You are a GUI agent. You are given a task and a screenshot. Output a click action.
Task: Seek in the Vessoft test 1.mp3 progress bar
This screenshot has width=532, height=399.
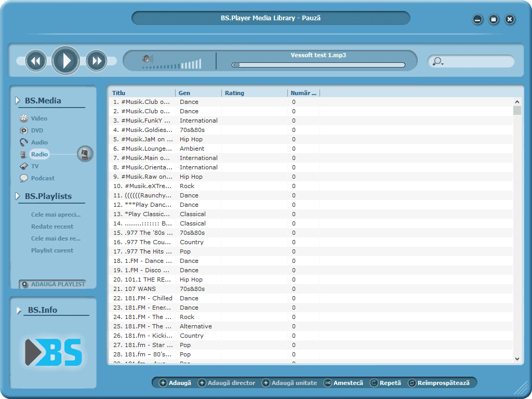(x=318, y=65)
